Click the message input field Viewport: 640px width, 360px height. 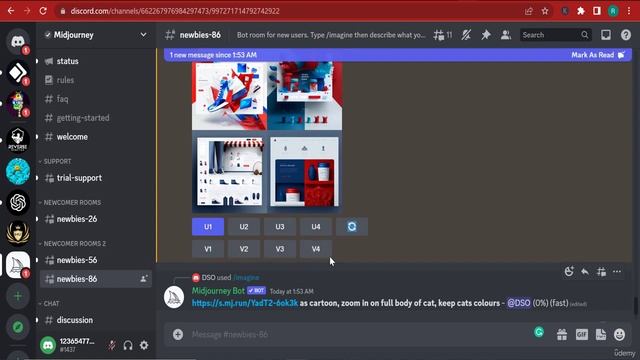[x=359, y=335]
